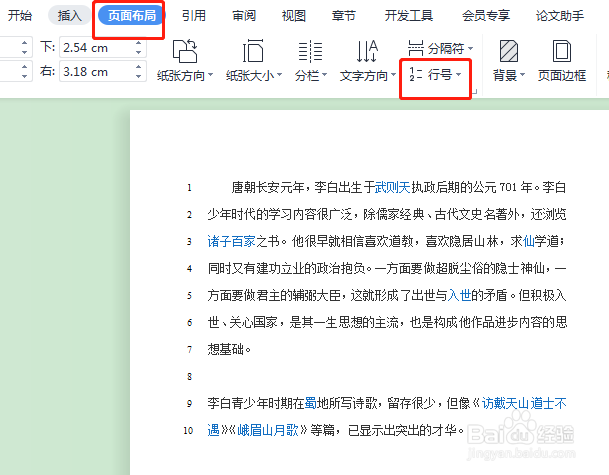Click the 下: bottom margin label
Screen dimensions: 609x475
pyautogui.click(x=48, y=47)
